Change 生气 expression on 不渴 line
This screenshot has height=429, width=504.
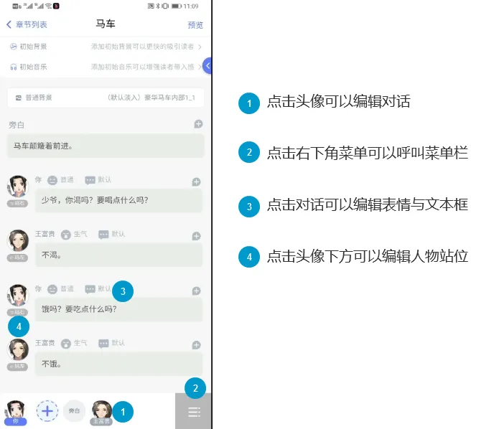[74, 235]
